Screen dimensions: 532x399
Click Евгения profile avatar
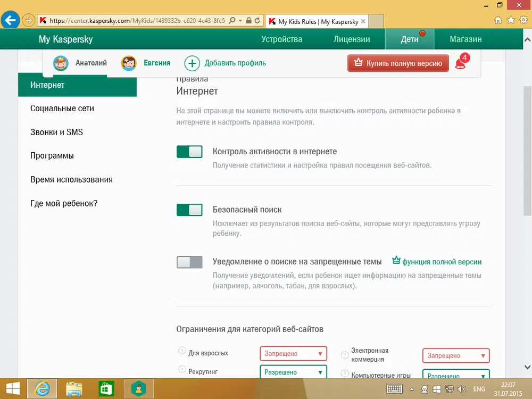click(x=129, y=63)
